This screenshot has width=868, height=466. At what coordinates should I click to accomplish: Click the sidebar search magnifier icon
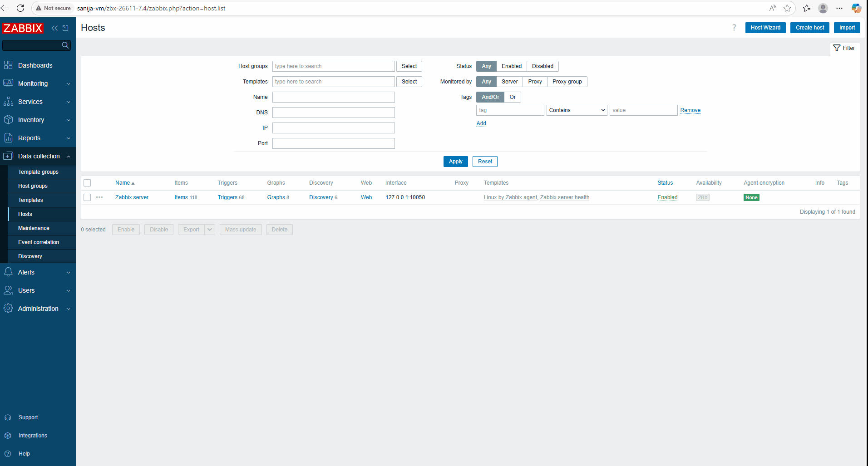click(x=65, y=45)
